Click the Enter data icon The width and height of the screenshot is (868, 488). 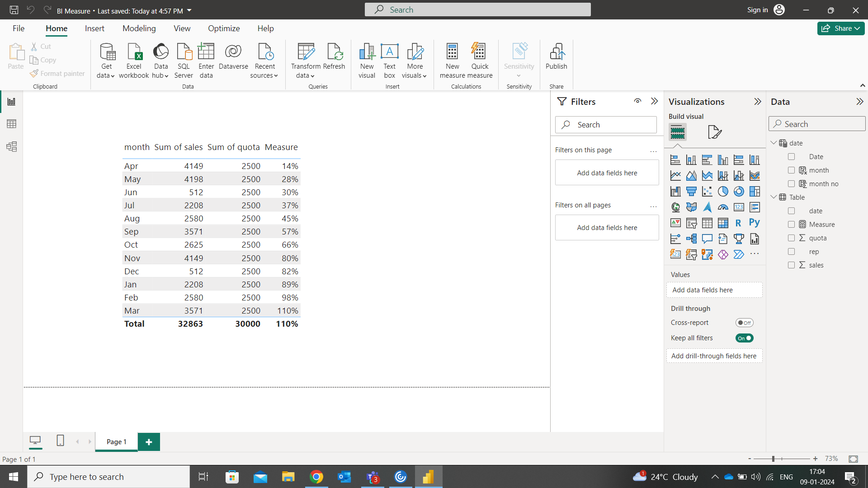click(x=206, y=61)
